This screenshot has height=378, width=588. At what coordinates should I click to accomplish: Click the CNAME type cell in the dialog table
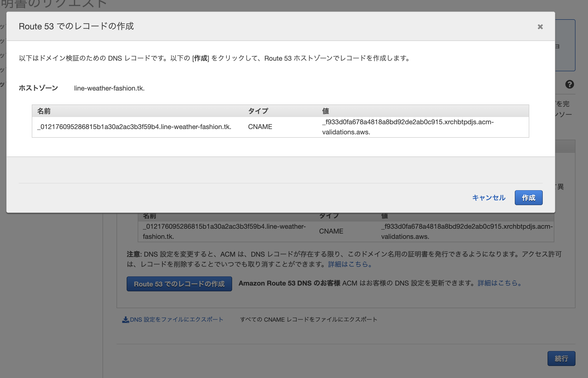point(260,127)
